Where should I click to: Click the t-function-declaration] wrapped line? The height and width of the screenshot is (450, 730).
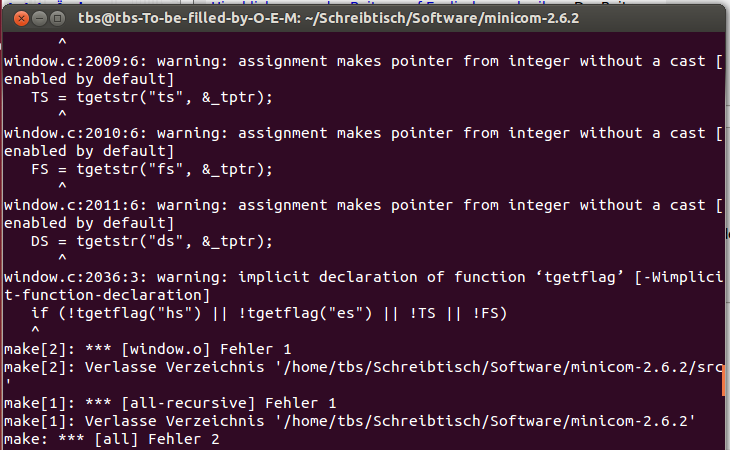coord(107,295)
